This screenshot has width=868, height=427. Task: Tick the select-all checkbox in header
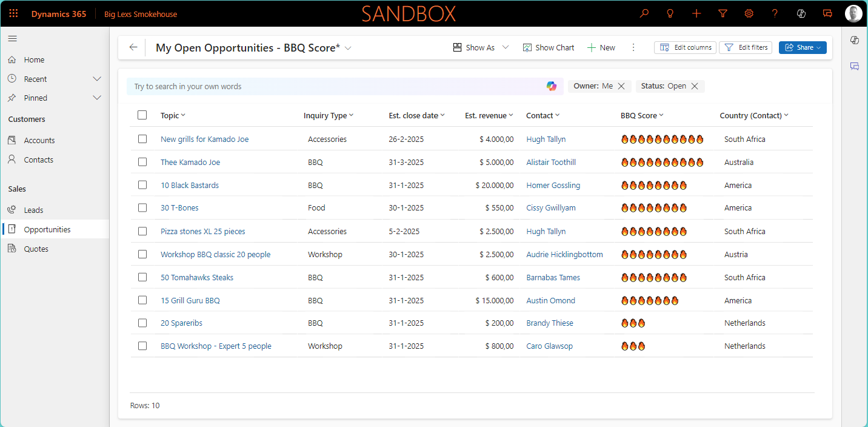142,115
